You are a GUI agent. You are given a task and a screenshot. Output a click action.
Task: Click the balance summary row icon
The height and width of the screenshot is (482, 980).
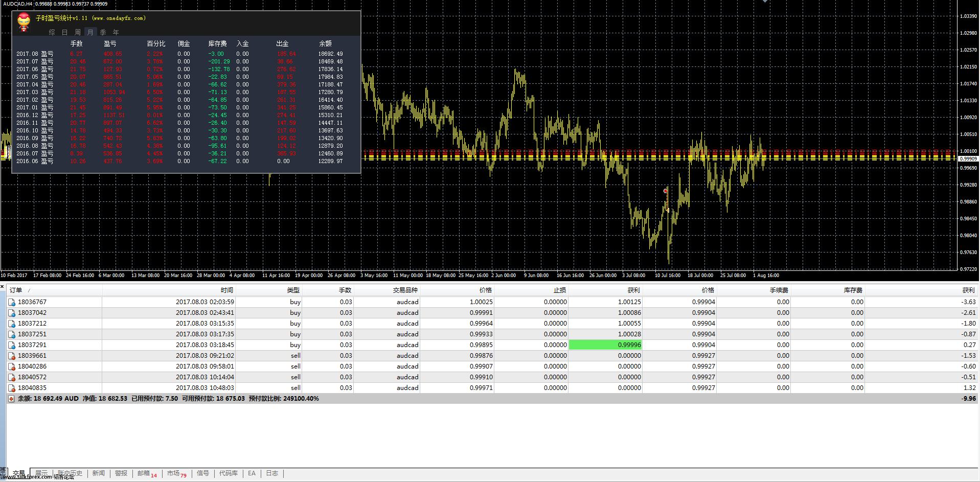click(11, 399)
